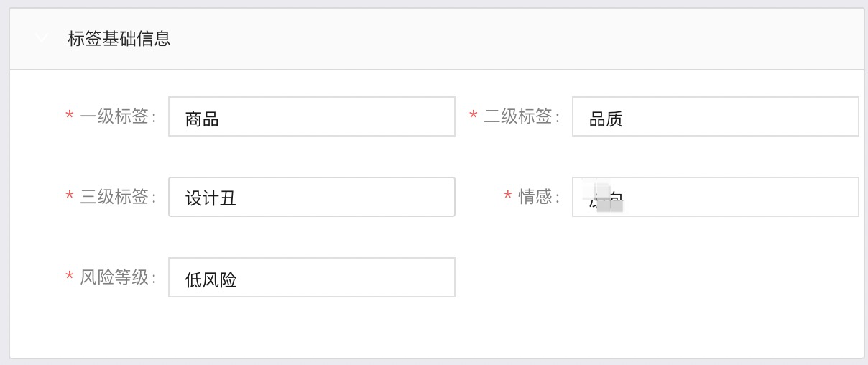
Task: Click the 低风险 value text
Action: pyautogui.click(x=211, y=280)
